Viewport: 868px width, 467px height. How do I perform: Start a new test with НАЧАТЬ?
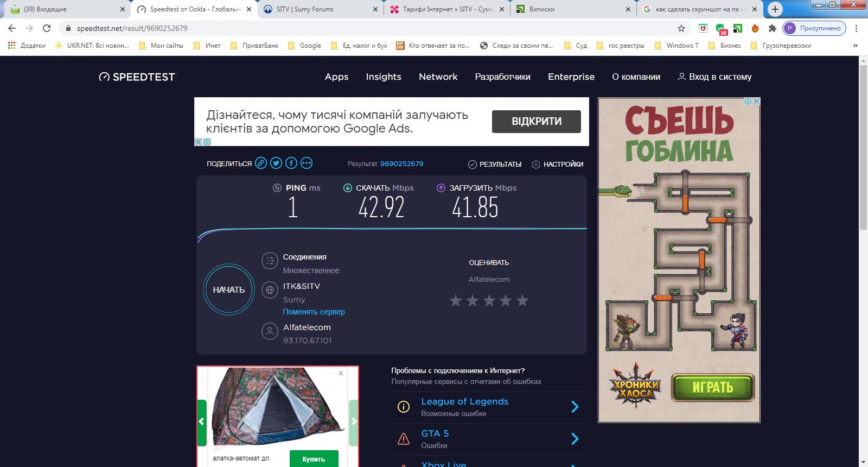tap(229, 289)
